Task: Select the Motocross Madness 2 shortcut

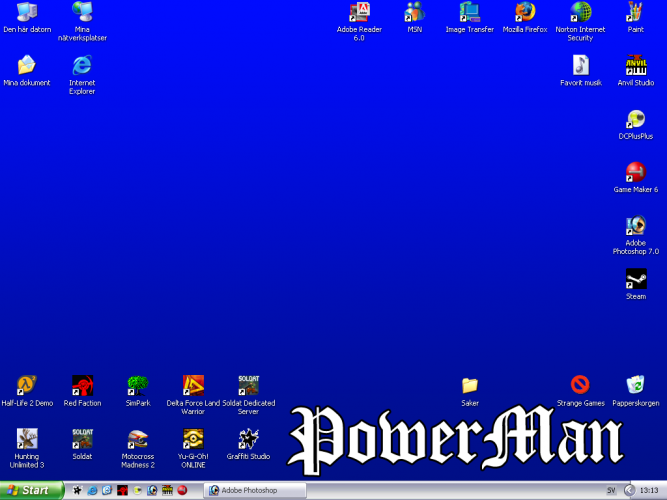Action: tap(138, 439)
